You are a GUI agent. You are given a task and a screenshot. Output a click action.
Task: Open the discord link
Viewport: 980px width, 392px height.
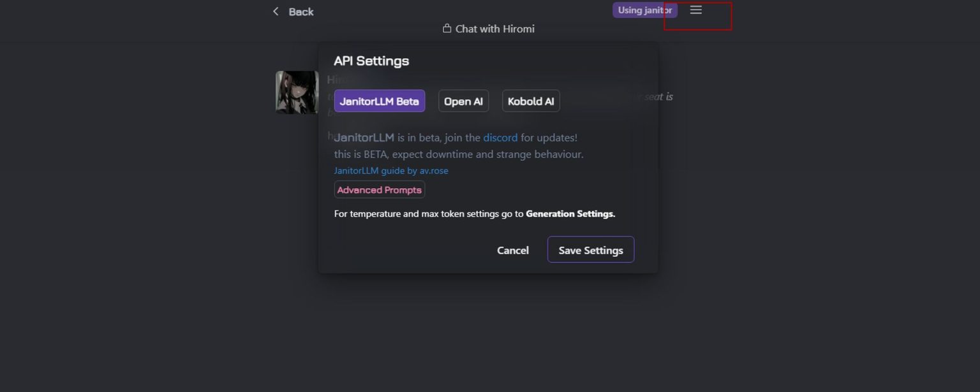pyautogui.click(x=500, y=138)
